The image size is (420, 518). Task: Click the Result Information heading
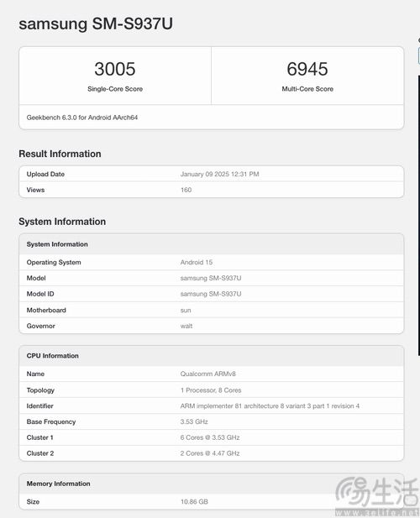(x=60, y=154)
